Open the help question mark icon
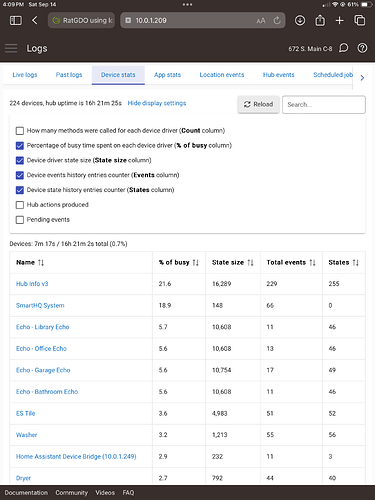The width and height of the screenshot is (375, 500). [362, 48]
